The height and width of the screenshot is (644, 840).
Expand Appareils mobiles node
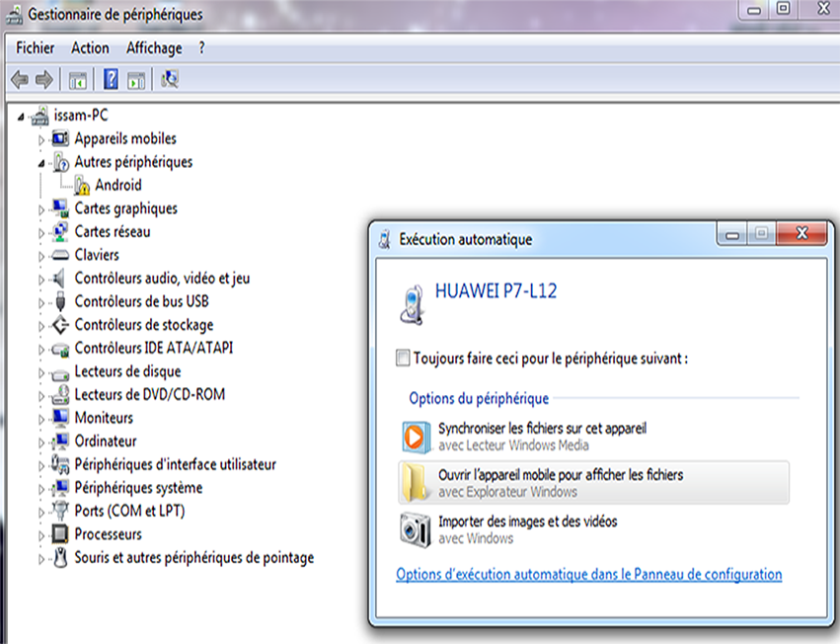click(41, 140)
